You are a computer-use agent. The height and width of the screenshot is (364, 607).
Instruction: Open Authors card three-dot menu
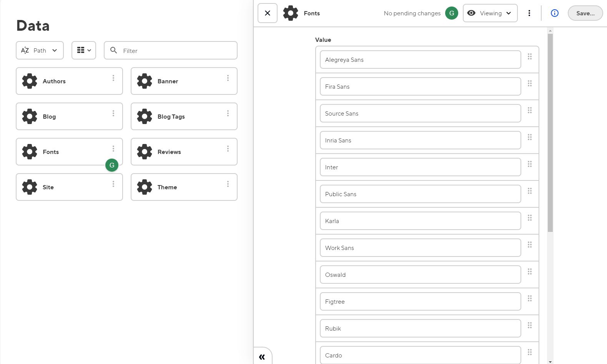pyautogui.click(x=113, y=78)
